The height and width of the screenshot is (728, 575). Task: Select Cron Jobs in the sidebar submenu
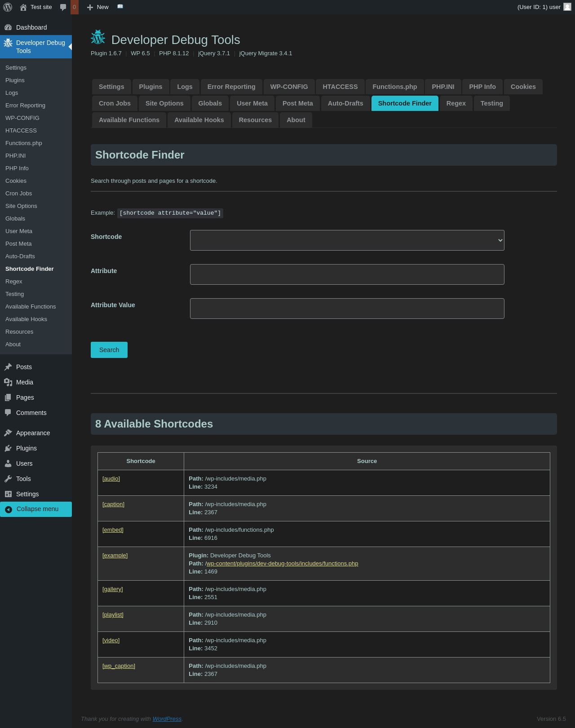click(x=19, y=194)
